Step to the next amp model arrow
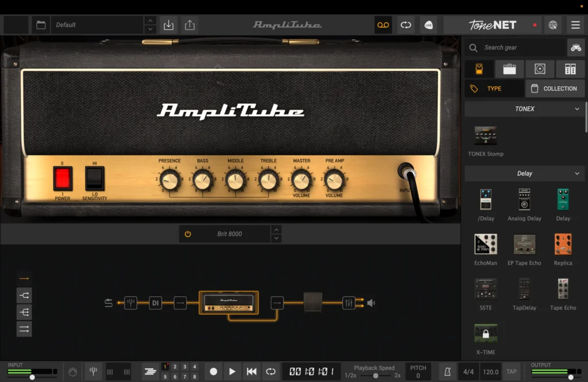 tap(276, 238)
